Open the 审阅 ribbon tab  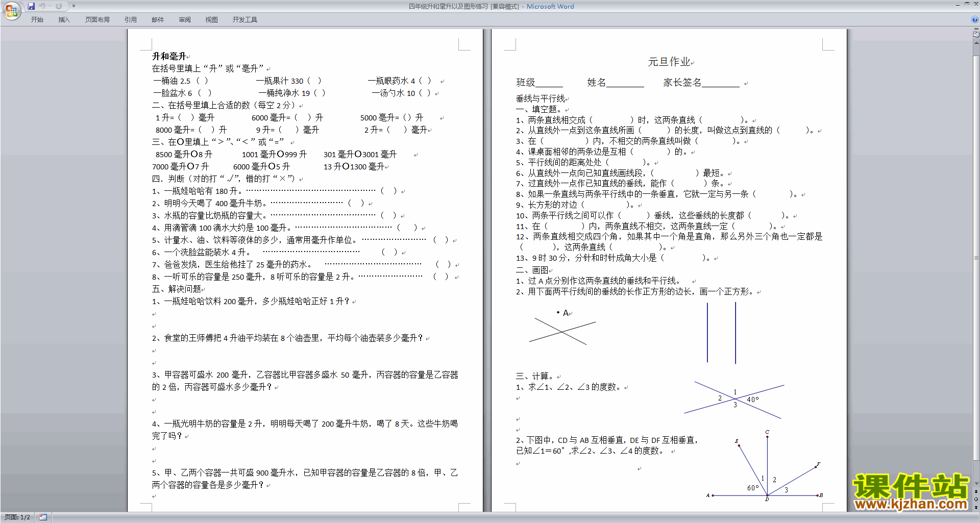click(185, 20)
